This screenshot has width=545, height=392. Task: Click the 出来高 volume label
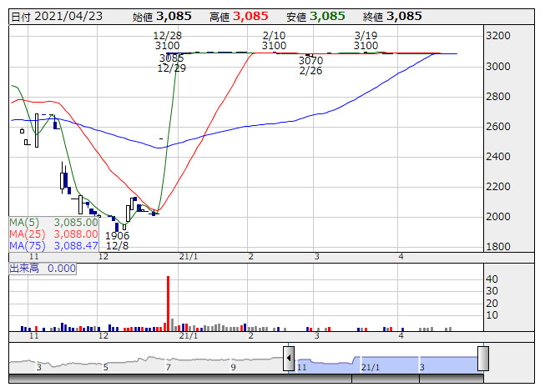click(25, 269)
